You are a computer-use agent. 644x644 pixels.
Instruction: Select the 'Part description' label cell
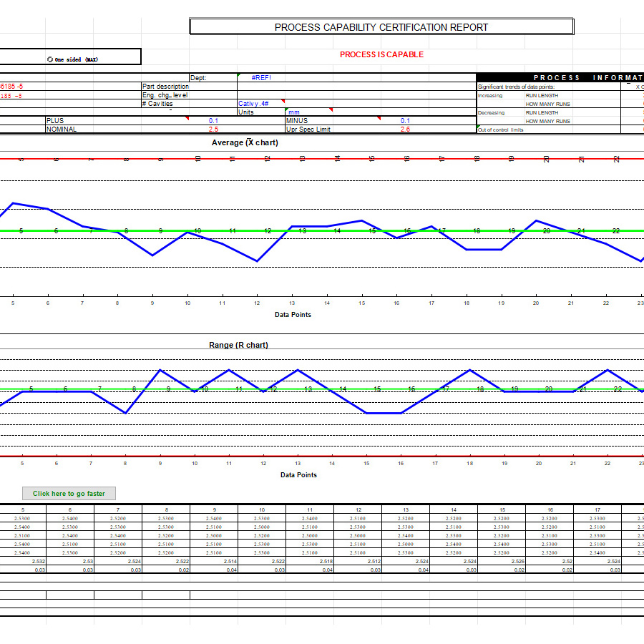point(165,87)
